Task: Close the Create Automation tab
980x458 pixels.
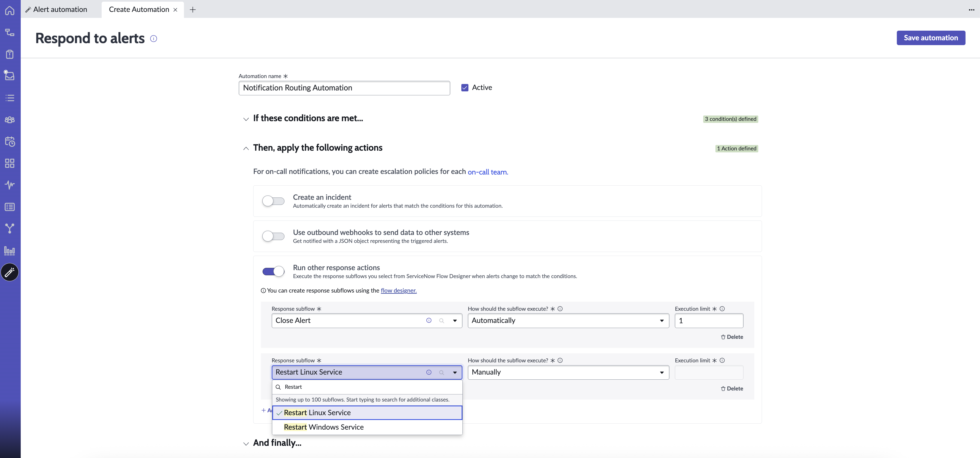Action: (x=175, y=10)
